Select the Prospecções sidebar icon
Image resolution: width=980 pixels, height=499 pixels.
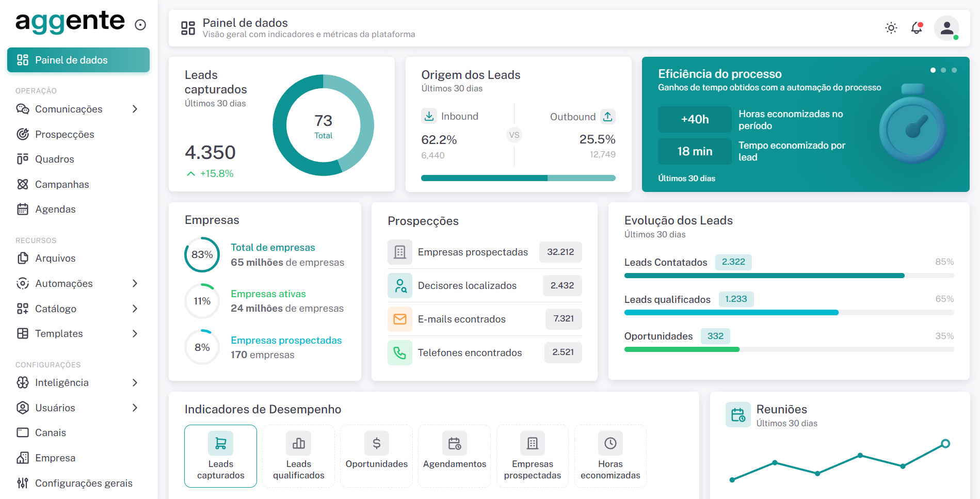[23, 134]
